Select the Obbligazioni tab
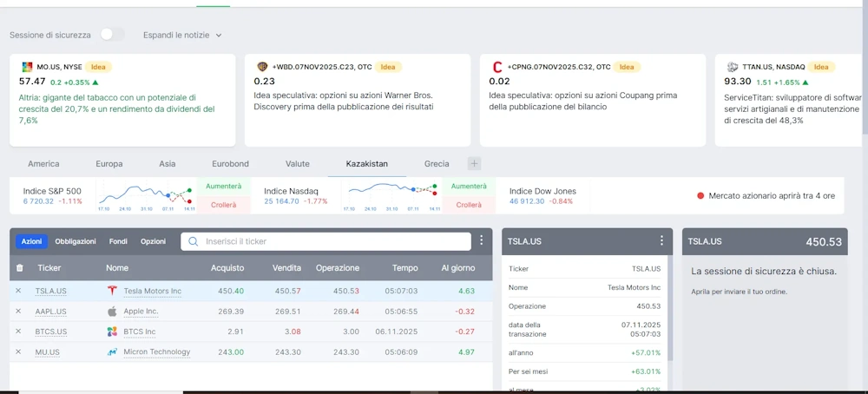Screen dimensions: 868x394 [76, 241]
